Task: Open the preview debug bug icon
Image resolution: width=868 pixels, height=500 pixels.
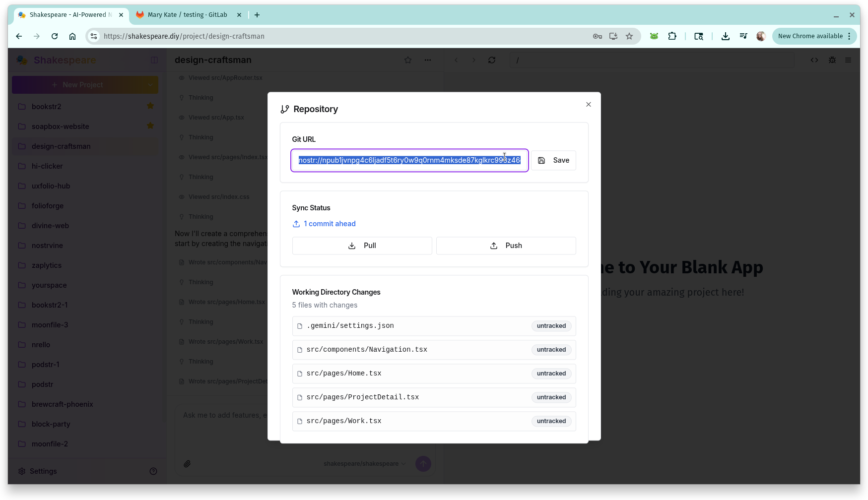Action: pos(832,60)
